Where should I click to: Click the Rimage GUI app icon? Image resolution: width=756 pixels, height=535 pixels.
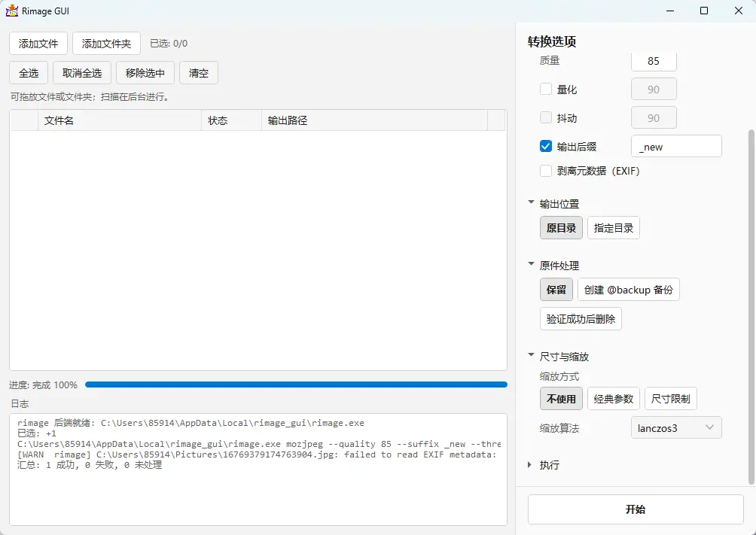(11, 11)
